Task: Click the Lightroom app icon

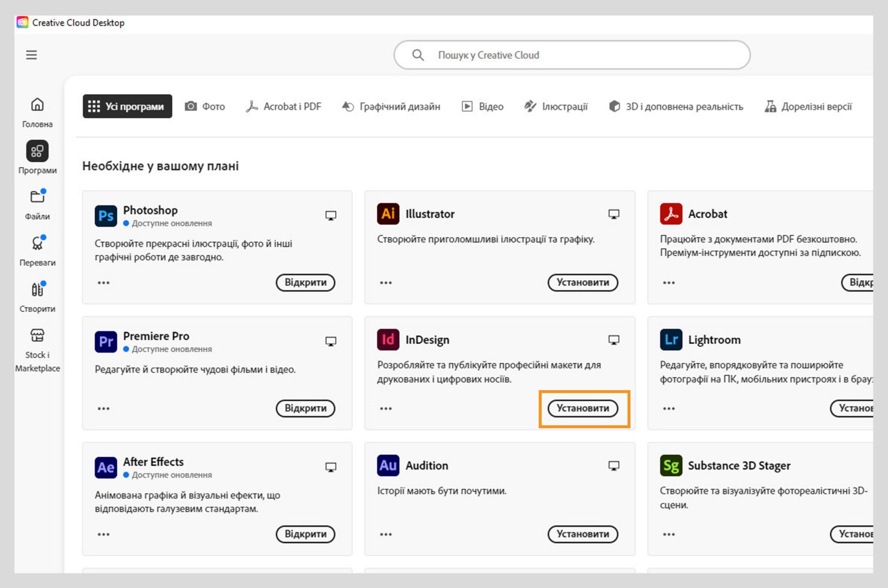Action: click(671, 340)
